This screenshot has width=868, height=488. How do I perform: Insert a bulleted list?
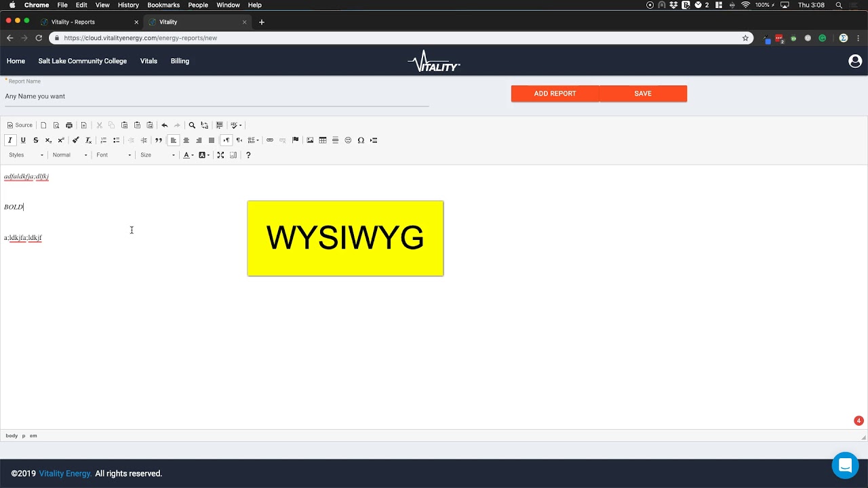pyautogui.click(x=117, y=140)
